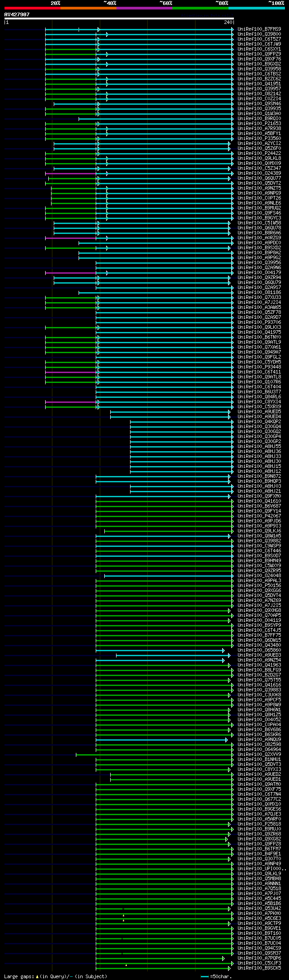Open hit UniRef100_B4F9E1

[259, 854]
